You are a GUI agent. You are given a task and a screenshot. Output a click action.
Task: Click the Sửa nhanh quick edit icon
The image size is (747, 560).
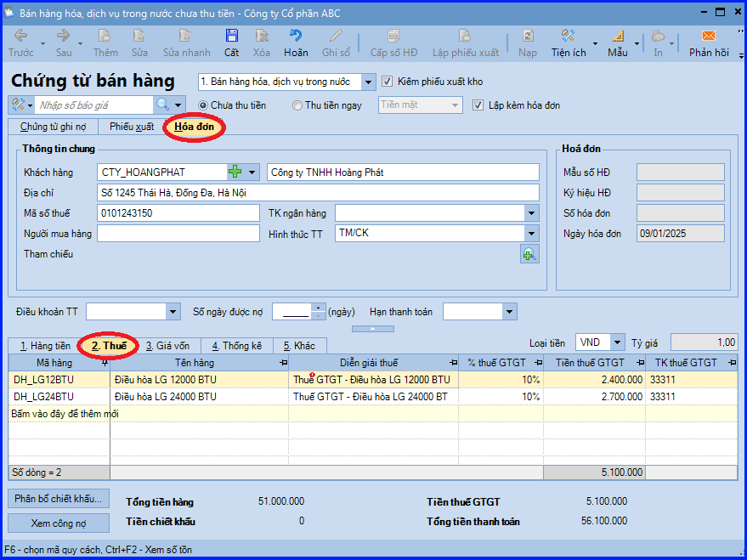[x=186, y=37]
